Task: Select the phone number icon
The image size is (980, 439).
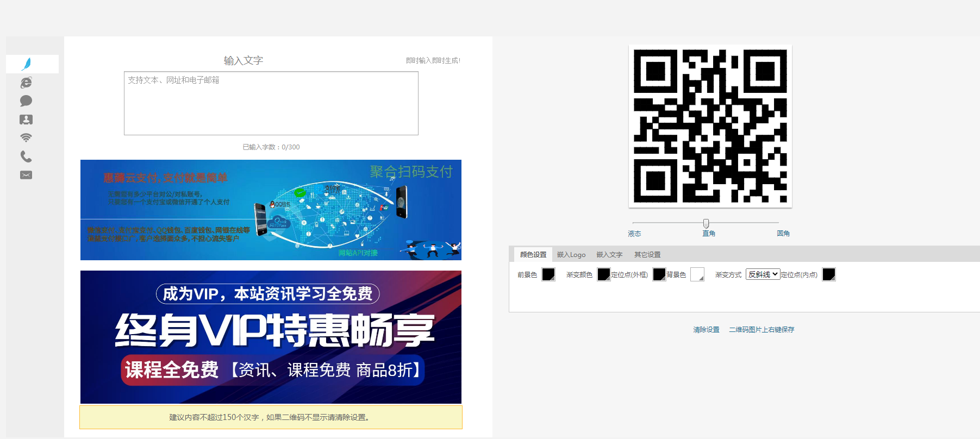Action: pyautogui.click(x=26, y=156)
